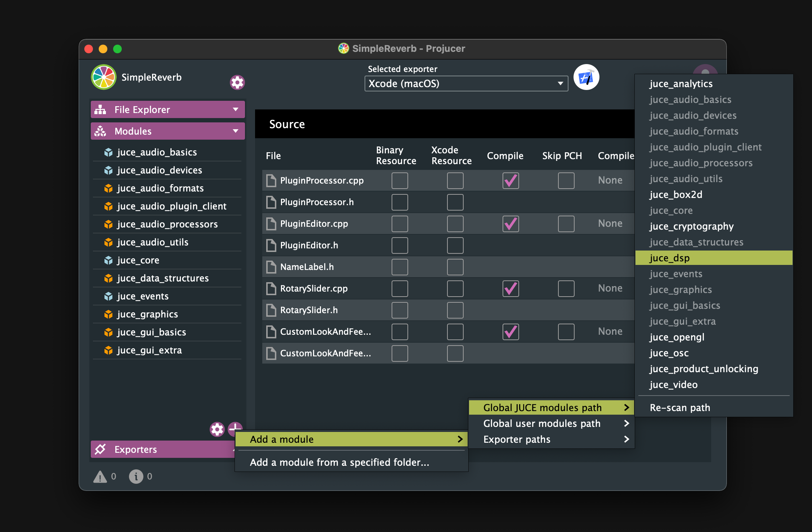Viewport: 812px width, 532px height.
Task: Click RotarySlider.cpp file icon
Action: [x=271, y=288]
